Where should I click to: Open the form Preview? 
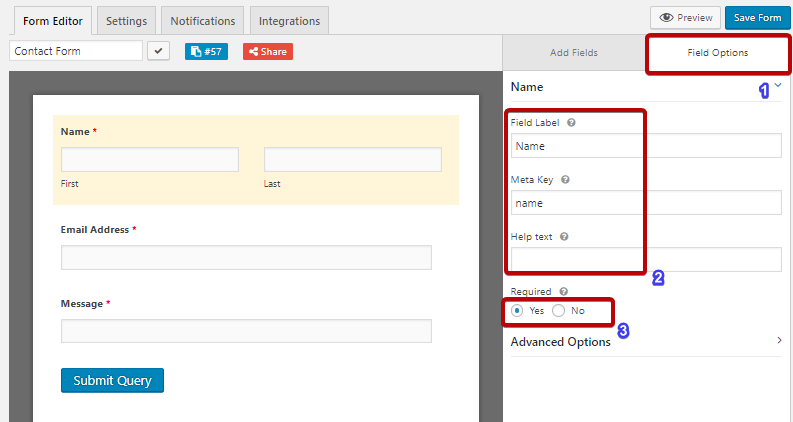tap(685, 18)
